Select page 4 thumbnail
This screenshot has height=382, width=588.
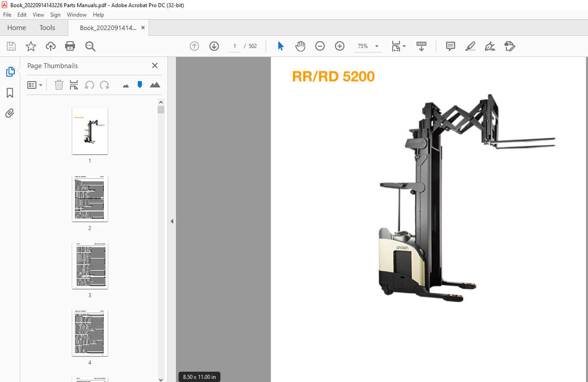90,333
